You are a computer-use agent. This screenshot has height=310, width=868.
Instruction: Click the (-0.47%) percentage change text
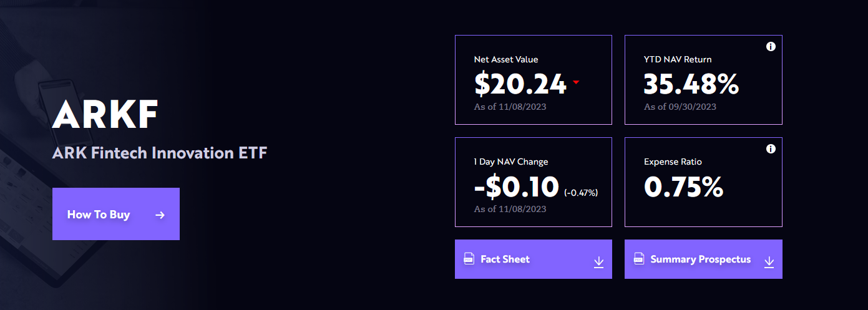(x=581, y=193)
